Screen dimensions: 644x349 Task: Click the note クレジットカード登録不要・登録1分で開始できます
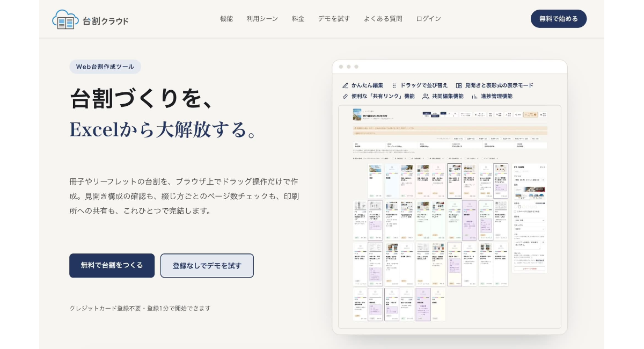click(x=140, y=308)
